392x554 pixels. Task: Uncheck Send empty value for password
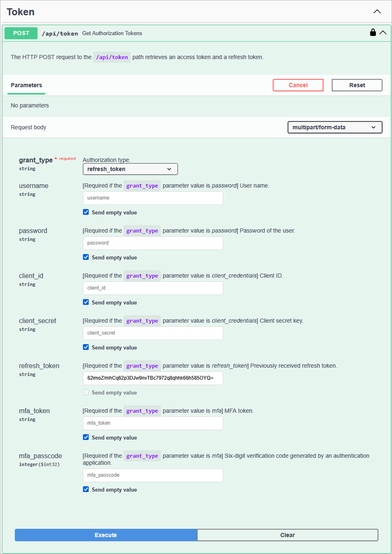[x=86, y=257]
